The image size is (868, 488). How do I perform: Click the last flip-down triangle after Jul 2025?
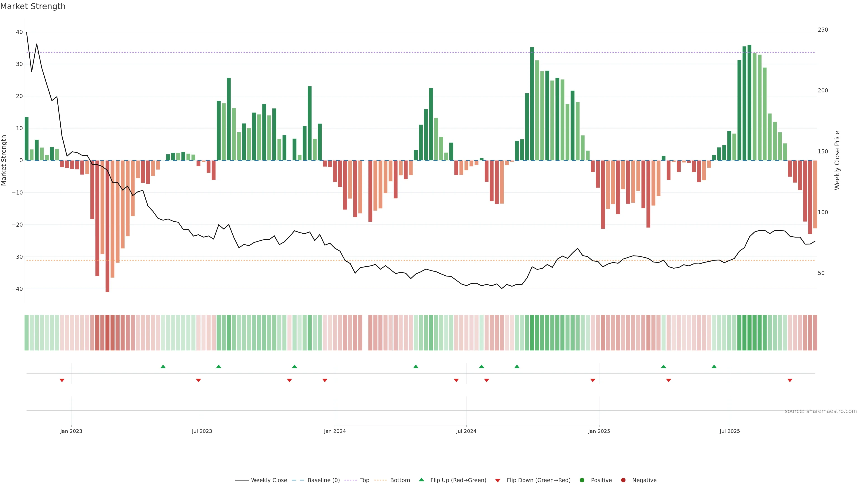pos(790,380)
